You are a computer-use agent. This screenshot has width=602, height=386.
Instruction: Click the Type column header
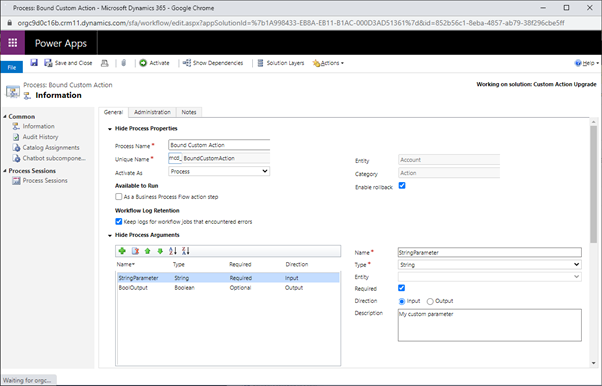pos(179,264)
